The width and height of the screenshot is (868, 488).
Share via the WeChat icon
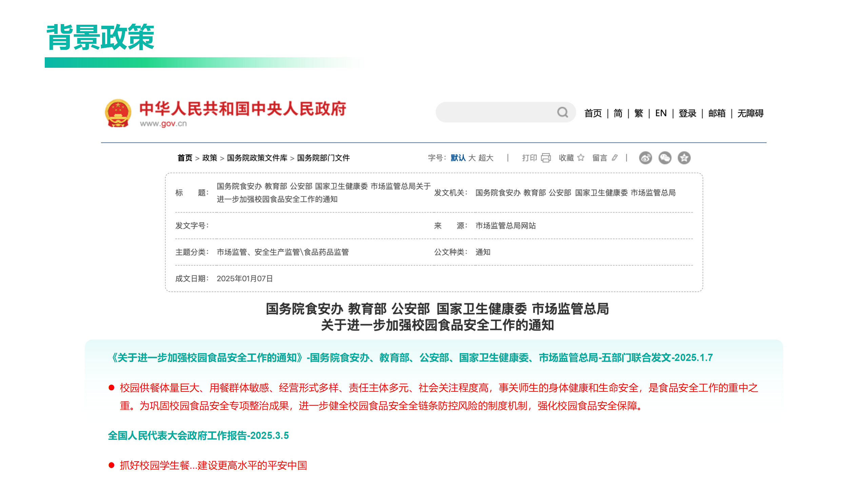click(665, 158)
